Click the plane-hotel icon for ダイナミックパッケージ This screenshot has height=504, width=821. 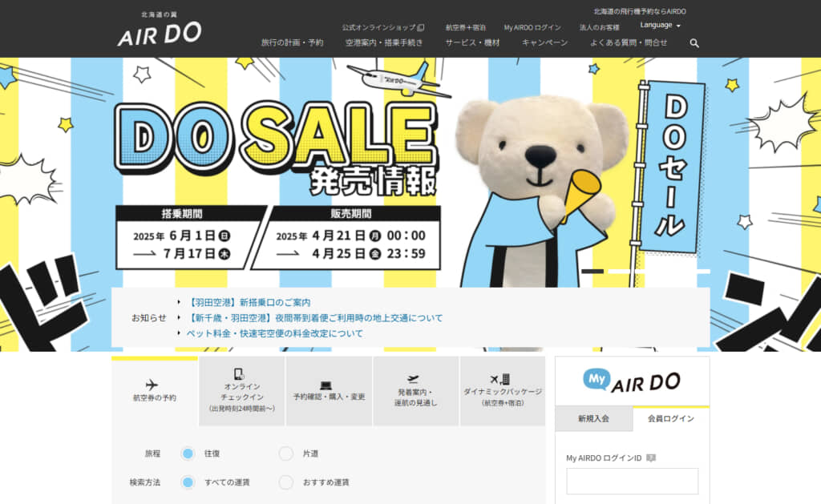(500, 379)
